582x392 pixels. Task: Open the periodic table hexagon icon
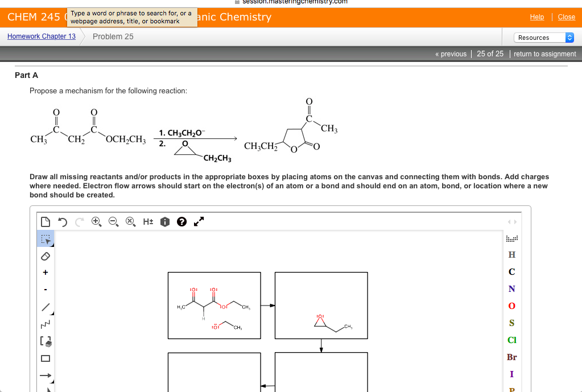pos(164,221)
